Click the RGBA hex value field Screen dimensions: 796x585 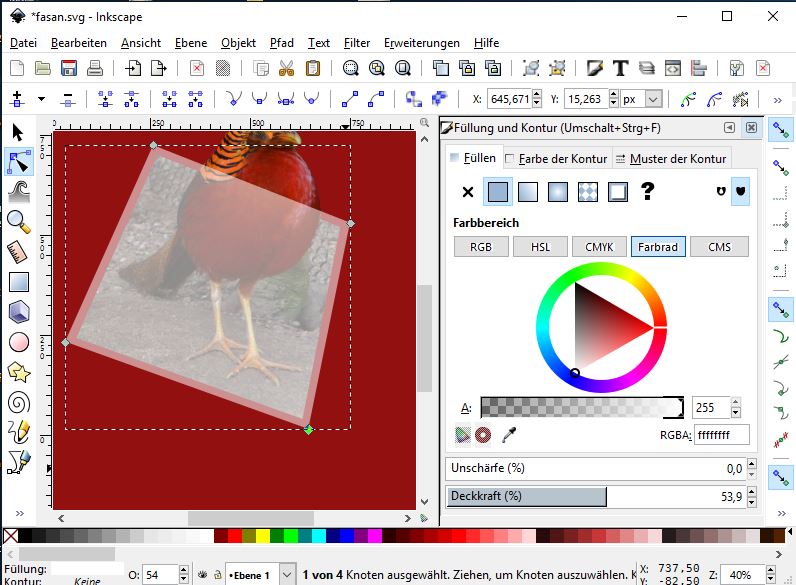721,434
